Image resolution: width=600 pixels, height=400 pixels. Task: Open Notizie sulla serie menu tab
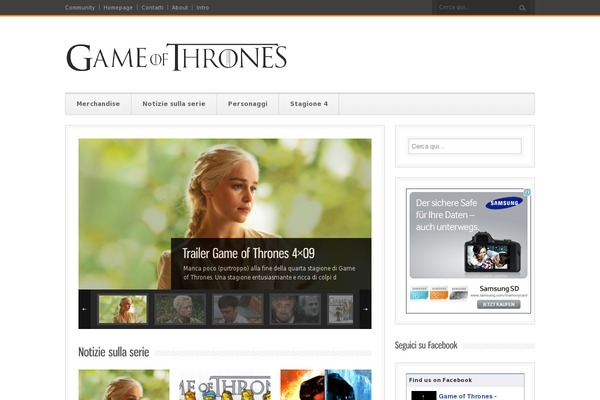click(174, 104)
